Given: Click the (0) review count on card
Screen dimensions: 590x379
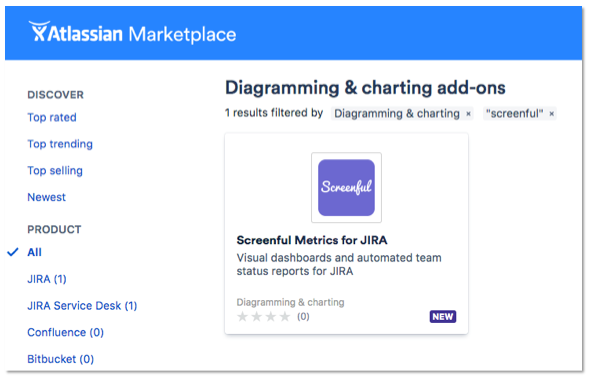Looking at the screenshot, I should click(303, 317).
